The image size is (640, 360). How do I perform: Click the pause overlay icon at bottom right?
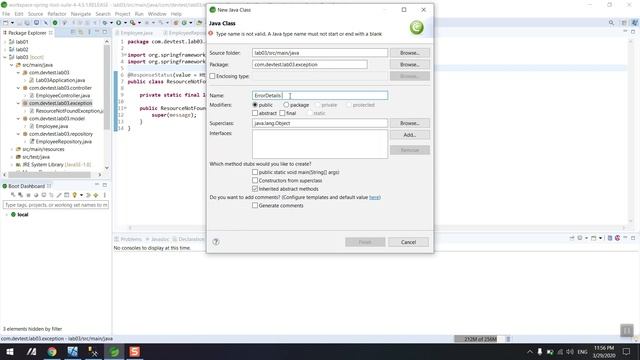click(627, 330)
